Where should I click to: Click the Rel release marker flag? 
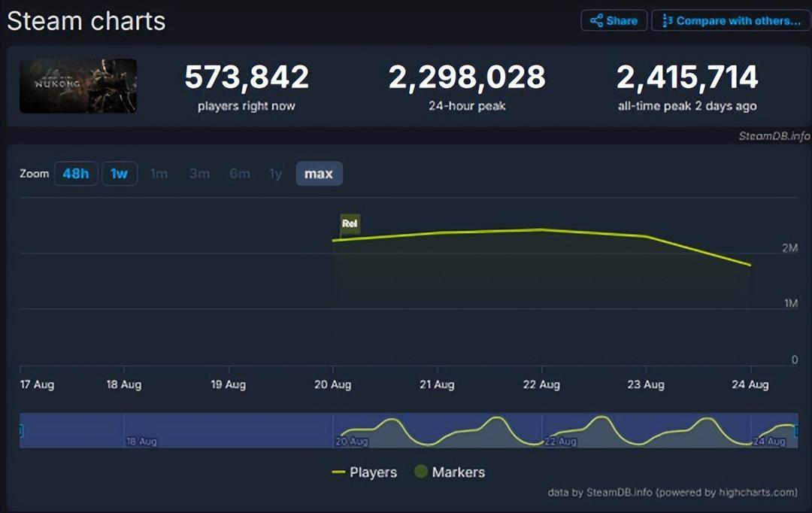click(350, 223)
